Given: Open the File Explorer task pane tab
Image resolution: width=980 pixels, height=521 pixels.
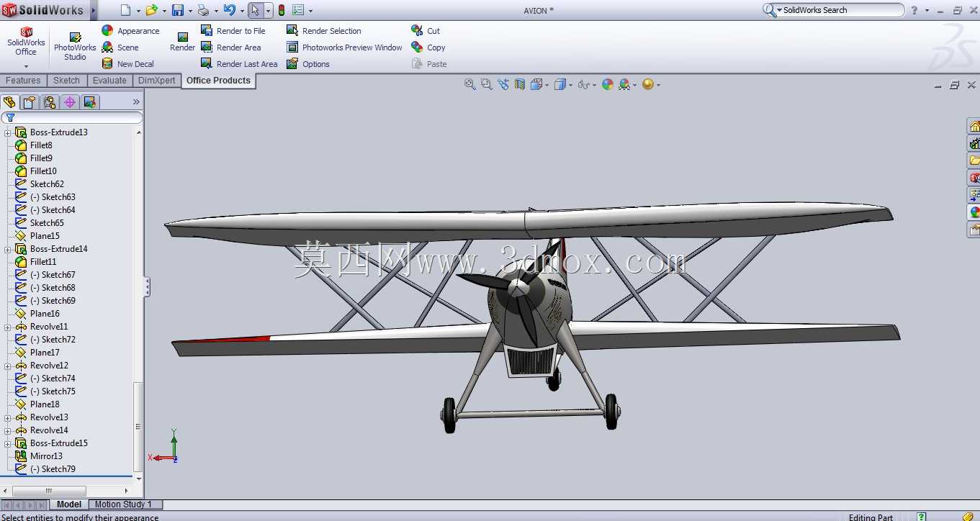Looking at the screenshot, I should point(974,160).
